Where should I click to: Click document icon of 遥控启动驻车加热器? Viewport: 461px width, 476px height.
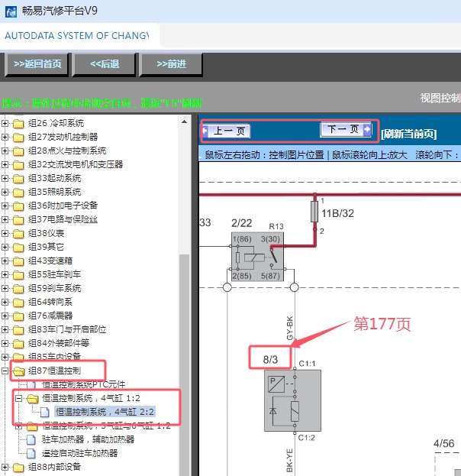[31, 454]
